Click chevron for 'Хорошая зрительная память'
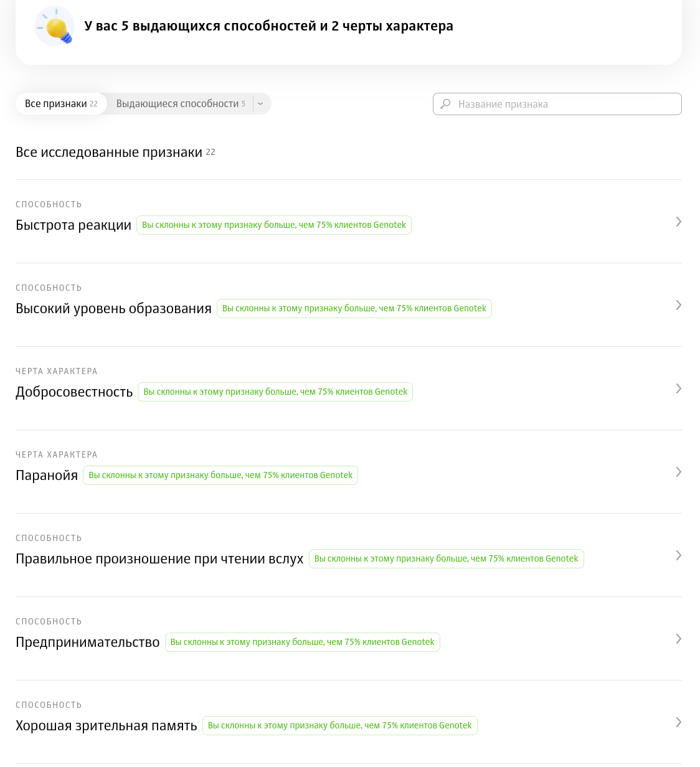 pyautogui.click(x=678, y=722)
